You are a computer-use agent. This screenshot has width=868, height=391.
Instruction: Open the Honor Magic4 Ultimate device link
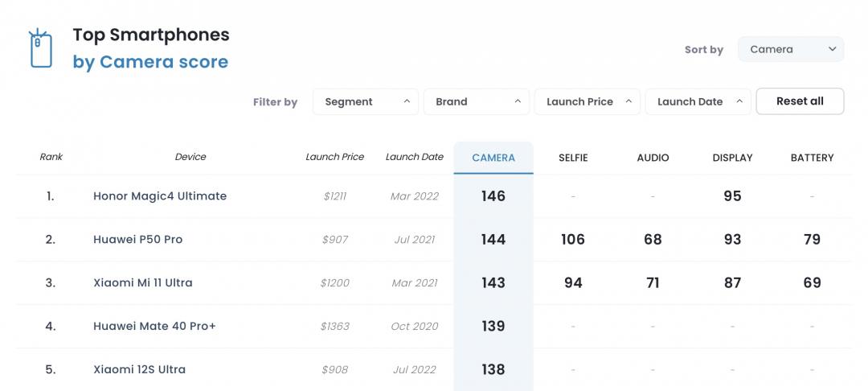pyautogui.click(x=160, y=196)
